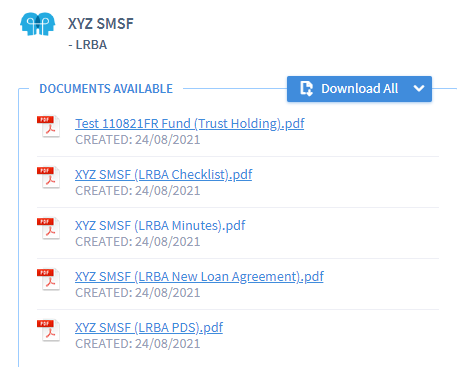This screenshot has width=457, height=367.
Task: Expand the Download All dropdown chevron
Action: 419,89
